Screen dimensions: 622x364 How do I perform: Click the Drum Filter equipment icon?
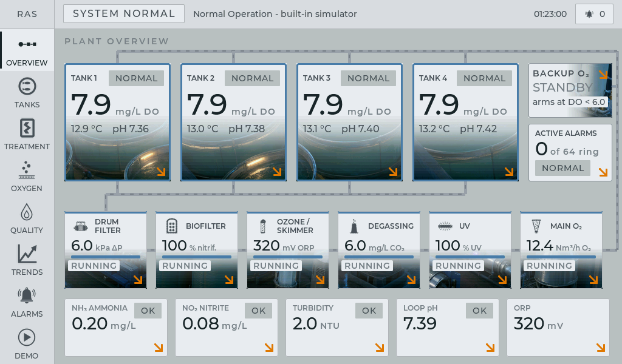point(81,226)
